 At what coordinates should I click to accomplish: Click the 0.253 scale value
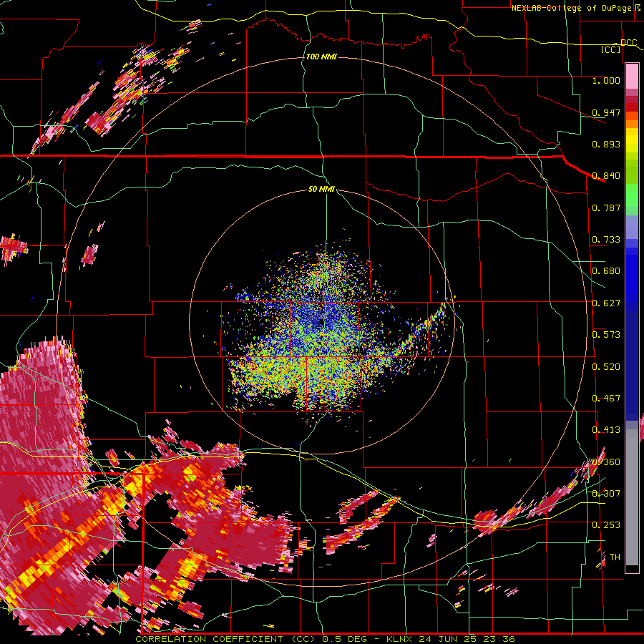click(606, 525)
